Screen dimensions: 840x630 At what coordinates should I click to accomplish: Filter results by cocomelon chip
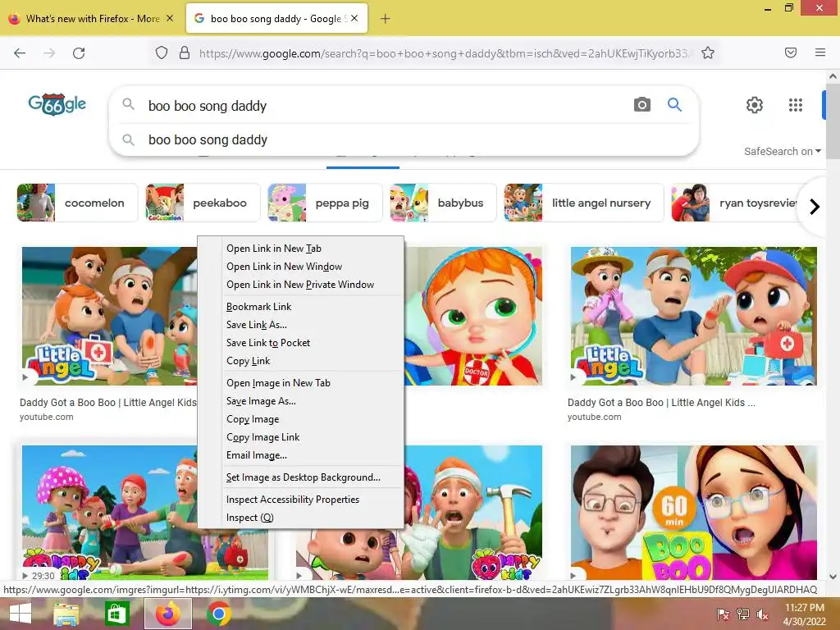coord(77,203)
